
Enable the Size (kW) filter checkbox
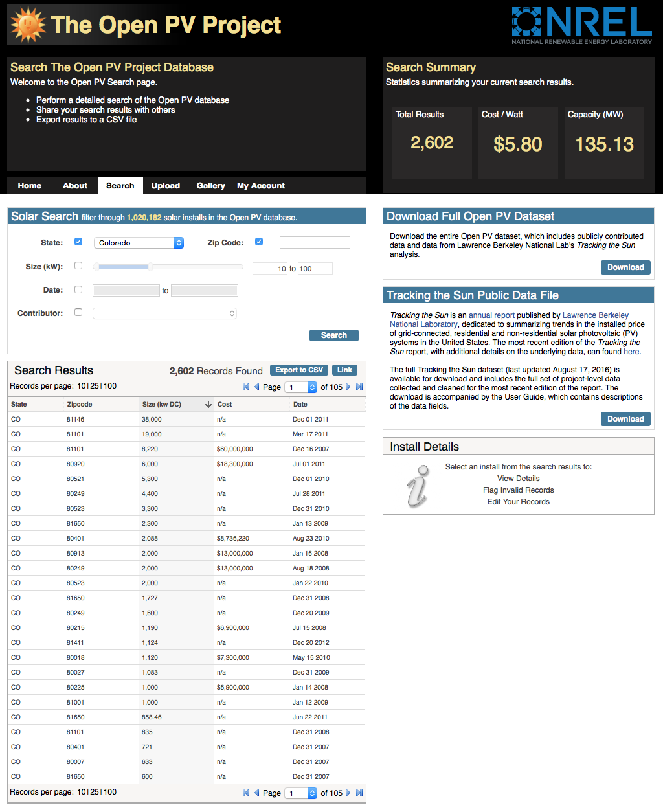(x=78, y=265)
